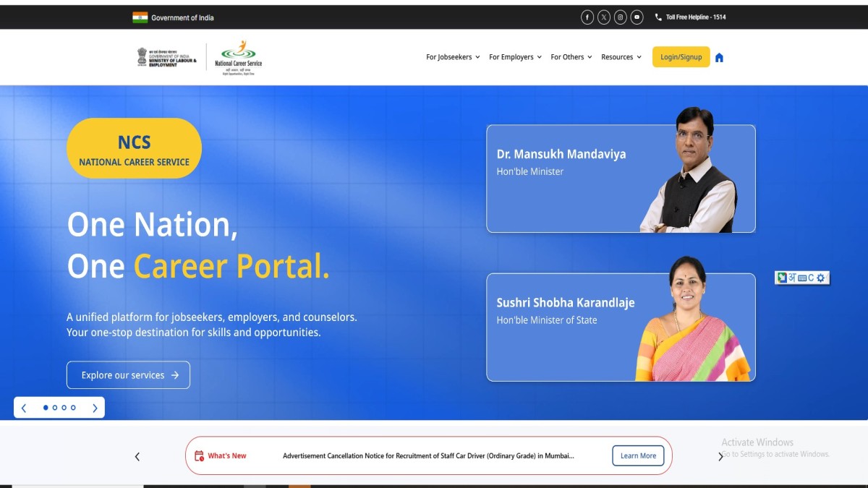Advance the hero banner to next slide
This screenshot has width=868, height=488.
pos(95,408)
